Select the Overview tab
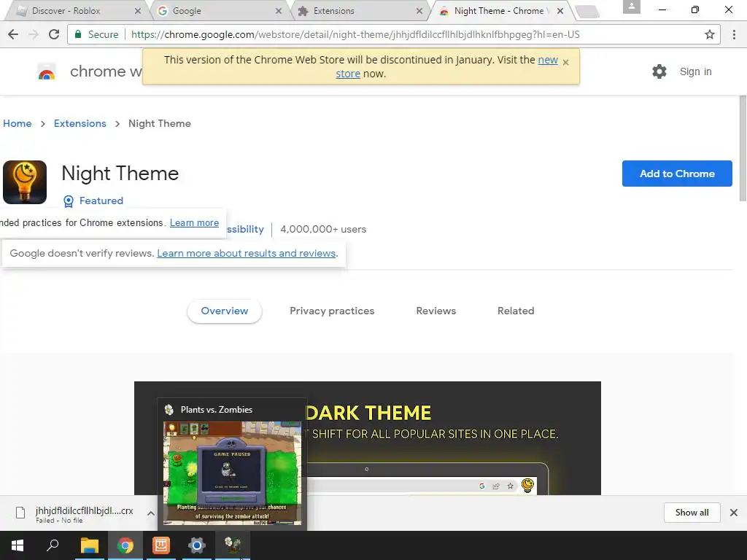Screen dimensions: 747x560 (x=225, y=311)
